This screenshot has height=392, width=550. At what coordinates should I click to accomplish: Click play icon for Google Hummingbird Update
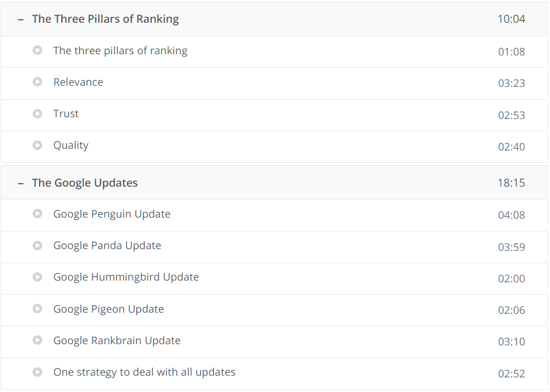(37, 276)
